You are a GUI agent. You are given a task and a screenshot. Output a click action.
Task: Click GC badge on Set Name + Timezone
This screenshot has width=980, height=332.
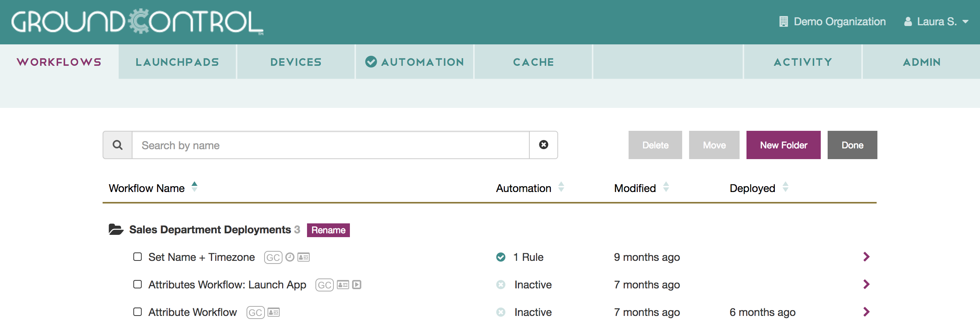pyautogui.click(x=273, y=257)
